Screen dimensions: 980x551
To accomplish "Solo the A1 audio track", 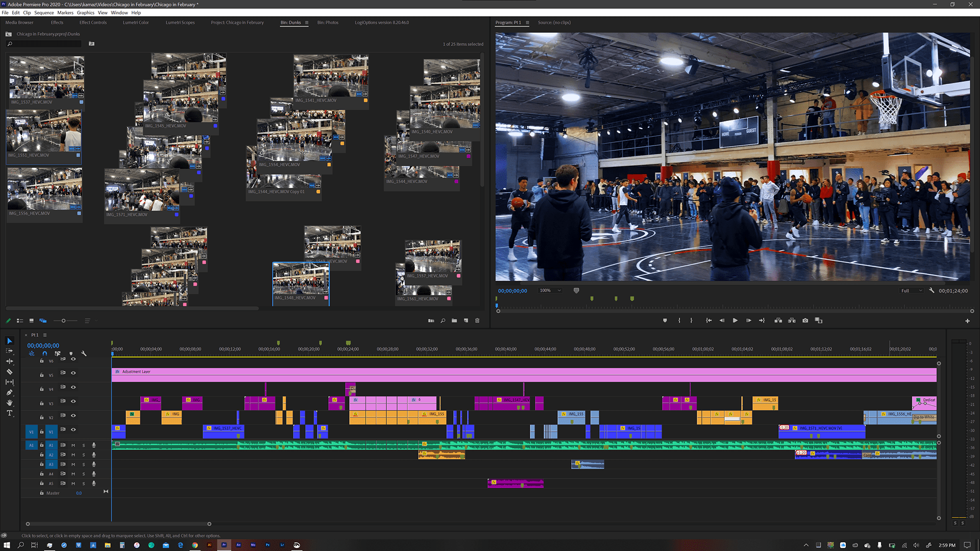I will pyautogui.click(x=84, y=445).
